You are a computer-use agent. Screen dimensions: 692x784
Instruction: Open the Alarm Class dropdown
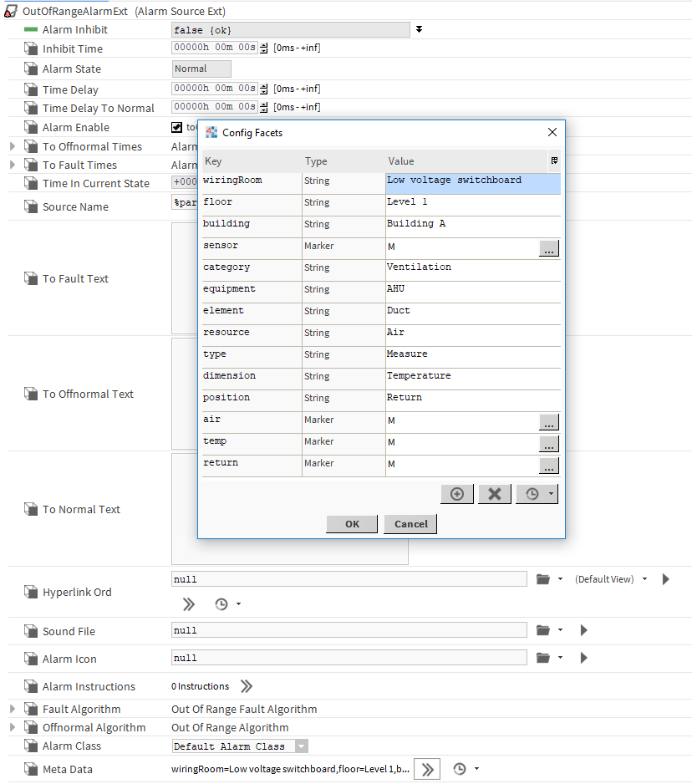302,746
